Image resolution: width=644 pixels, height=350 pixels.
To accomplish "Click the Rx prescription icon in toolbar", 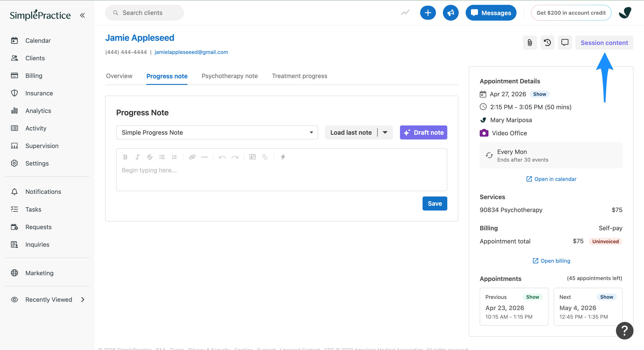I will coord(265,157).
